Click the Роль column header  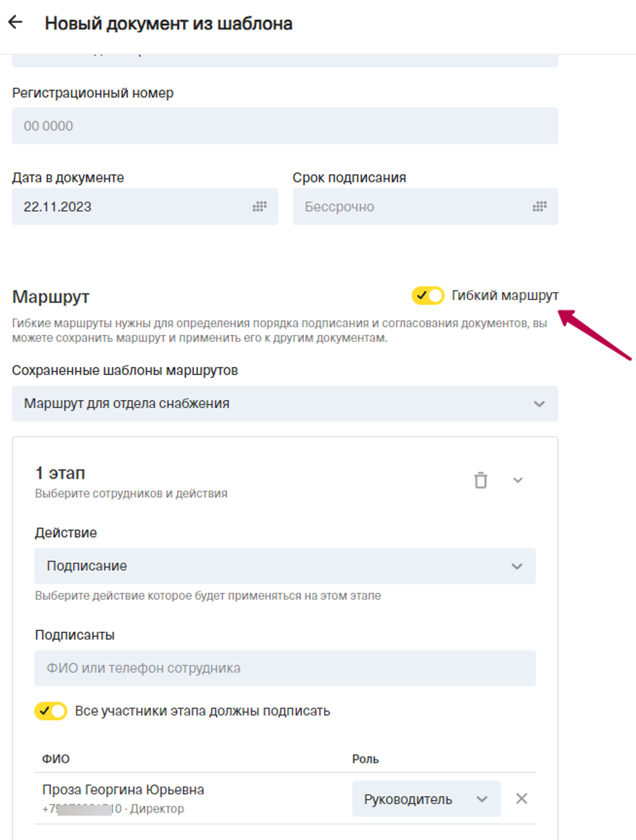click(365, 759)
